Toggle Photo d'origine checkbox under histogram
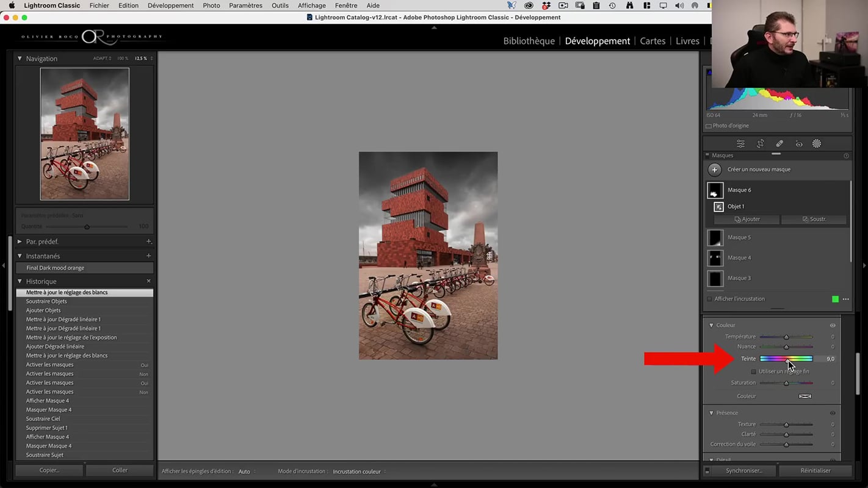 tap(709, 126)
